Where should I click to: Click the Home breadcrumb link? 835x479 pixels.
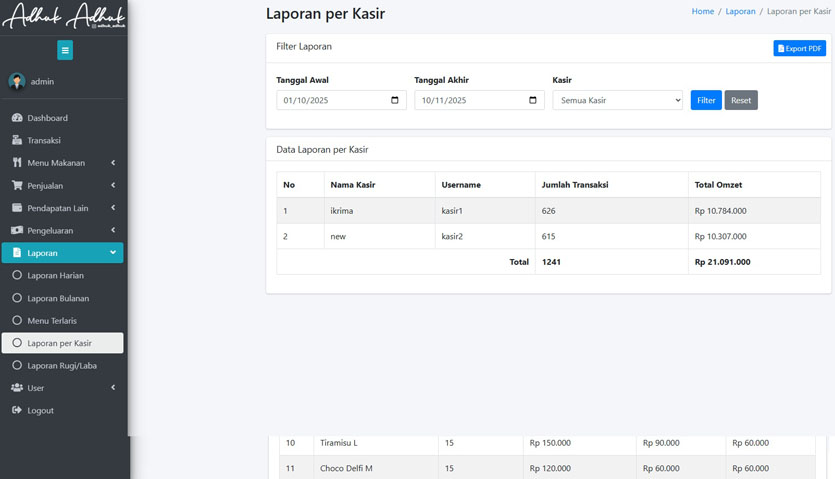pos(702,12)
